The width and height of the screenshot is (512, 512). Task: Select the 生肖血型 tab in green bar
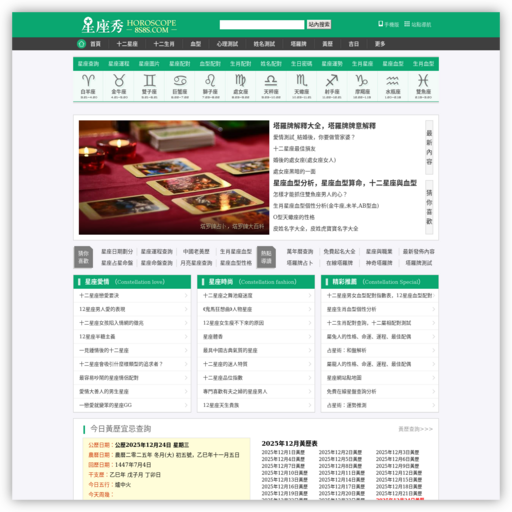(423, 64)
